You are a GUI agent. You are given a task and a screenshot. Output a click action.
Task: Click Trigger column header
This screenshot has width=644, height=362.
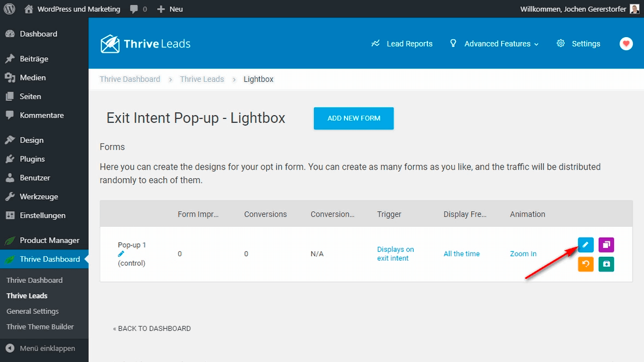click(x=389, y=214)
